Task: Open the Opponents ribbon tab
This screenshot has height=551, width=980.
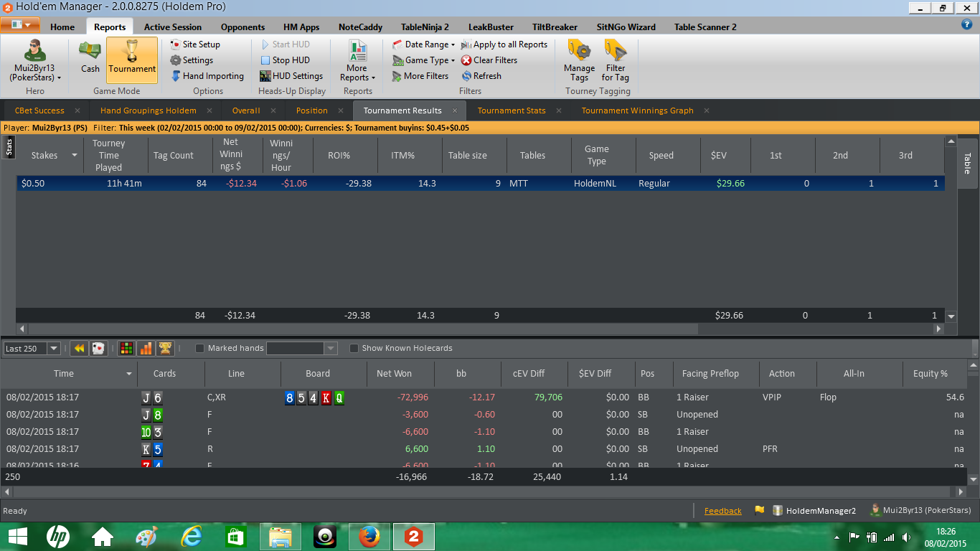Action: [242, 27]
